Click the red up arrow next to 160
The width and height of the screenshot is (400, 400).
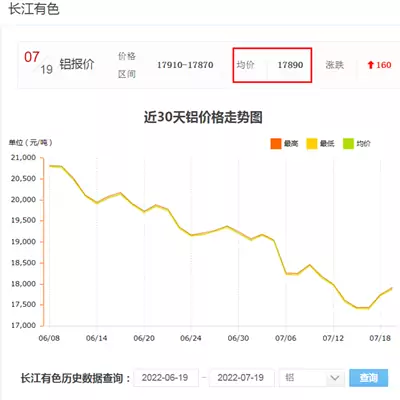pyautogui.click(x=371, y=65)
